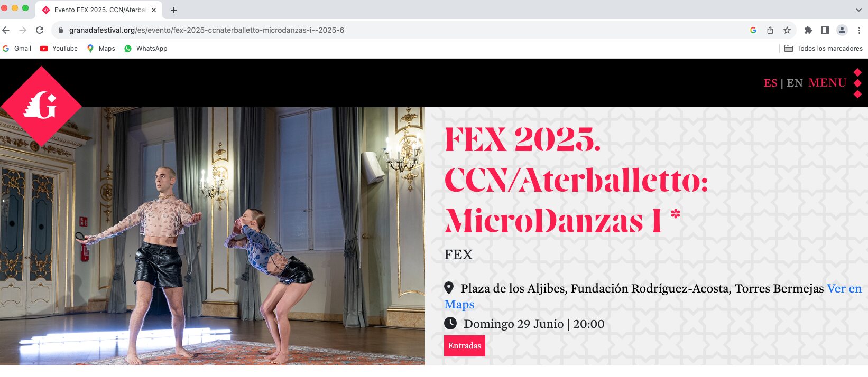Screen dimensions: 868x377
Task: Open the Google account profile icon
Action: click(842, 30)
